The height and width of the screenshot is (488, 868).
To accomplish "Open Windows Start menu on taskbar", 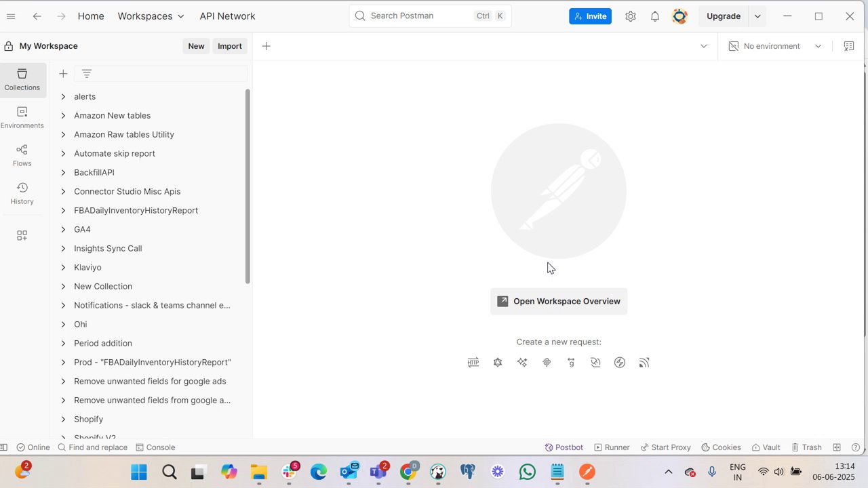I will coord(139,472).
